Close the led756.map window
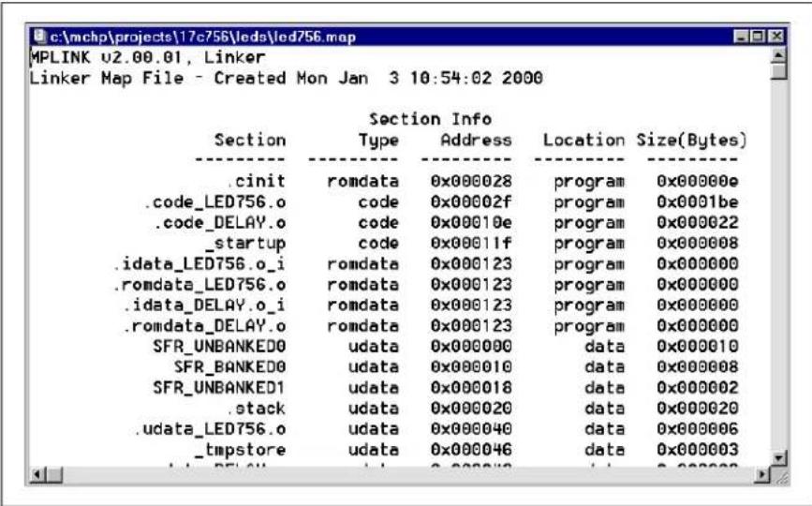Image resolution: width=812 pixels, height=506 pixels. 775,37
